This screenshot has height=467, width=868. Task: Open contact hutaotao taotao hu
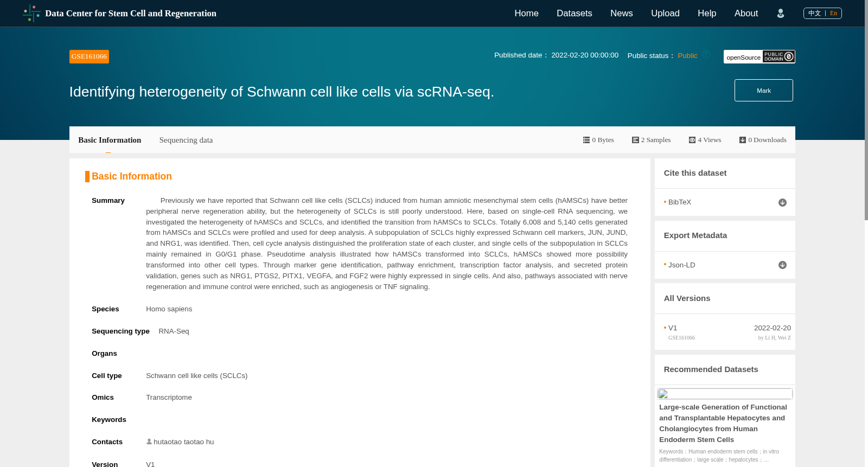click(x=180, y=442)
